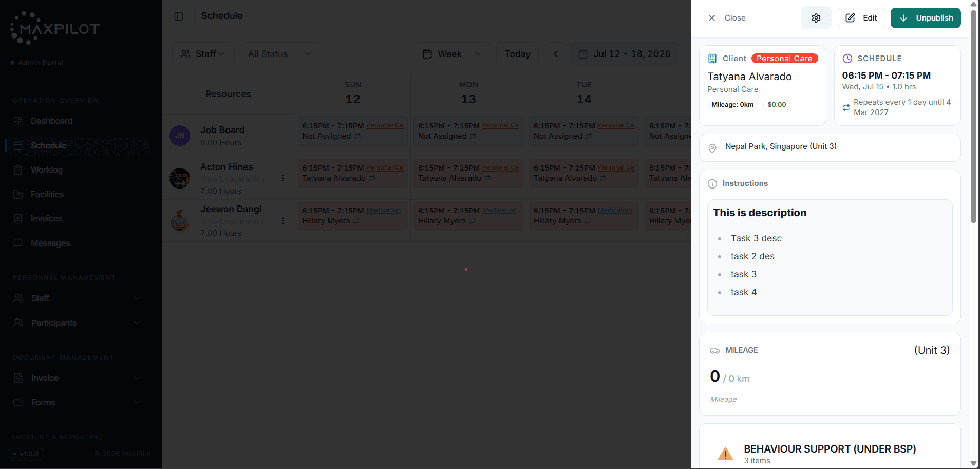Click the Schedule clock icon
Screen dimensions: 980x469
[x=847, y=59]
